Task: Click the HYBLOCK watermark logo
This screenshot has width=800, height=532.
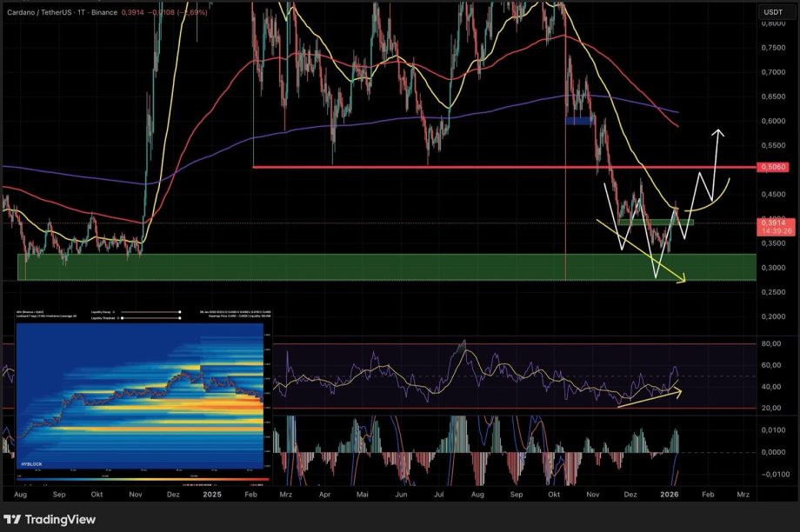Action: tap(31, 465)
